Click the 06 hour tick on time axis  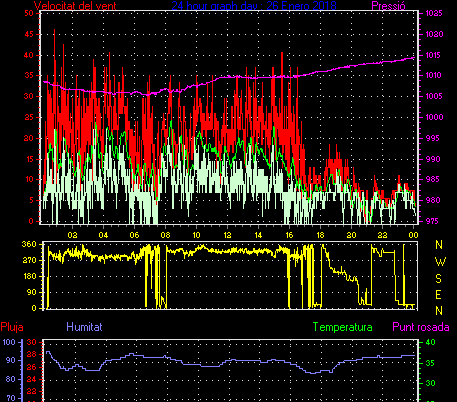[x=134, y=235]
